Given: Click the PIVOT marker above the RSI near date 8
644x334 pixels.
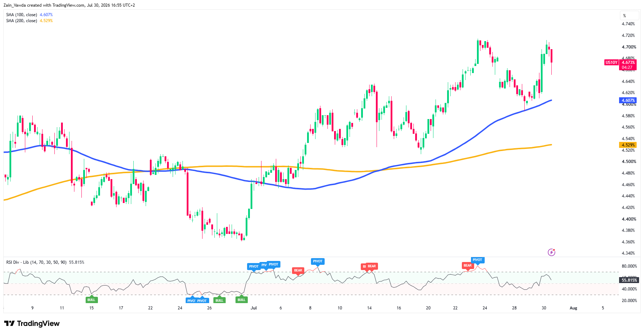Looking at the screenshot, I should (318, 261).
